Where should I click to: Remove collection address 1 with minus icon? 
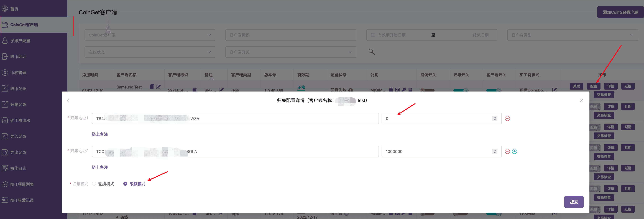click(x=507, y=118)
